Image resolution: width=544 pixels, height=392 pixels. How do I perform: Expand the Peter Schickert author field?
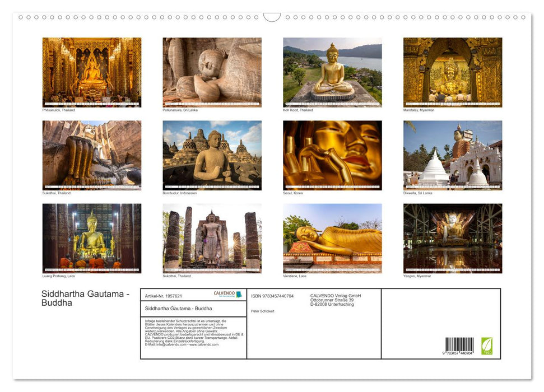point(263,311)
